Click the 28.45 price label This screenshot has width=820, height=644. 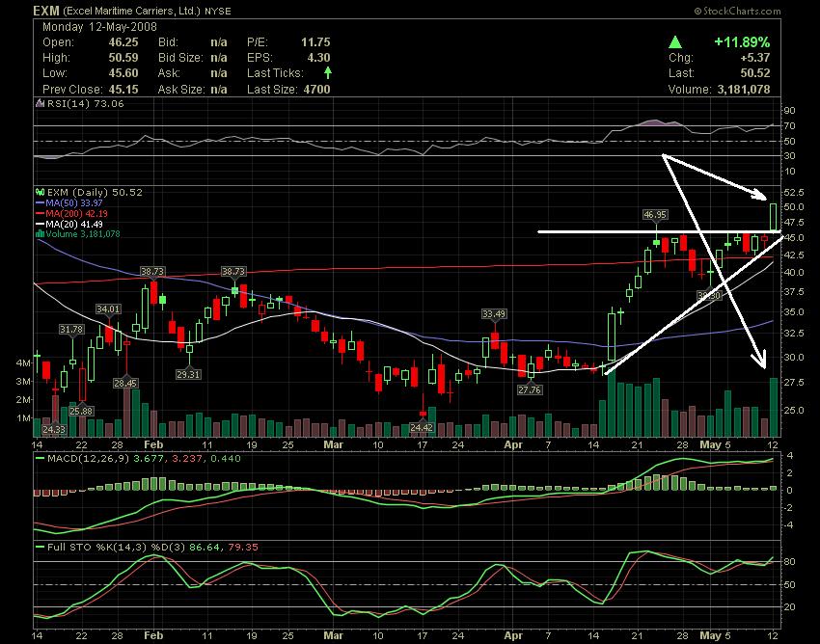tap(125, 383)
